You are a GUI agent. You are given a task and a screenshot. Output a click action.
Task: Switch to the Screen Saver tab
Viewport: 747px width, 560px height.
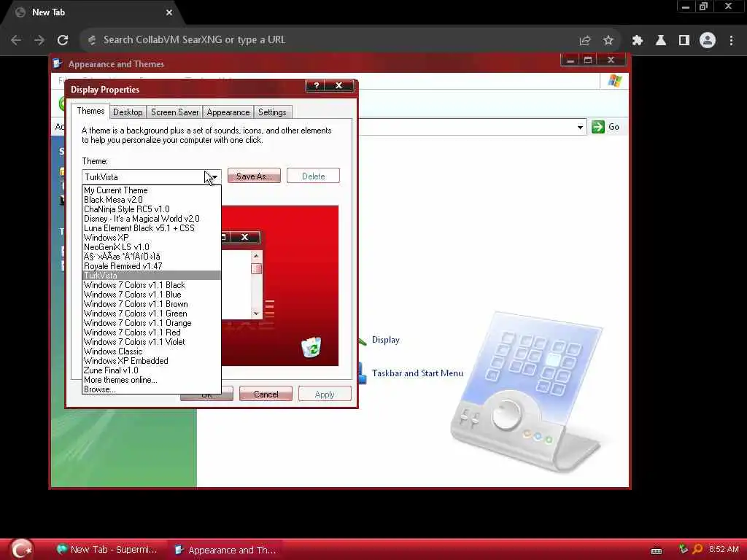(175, 112)
